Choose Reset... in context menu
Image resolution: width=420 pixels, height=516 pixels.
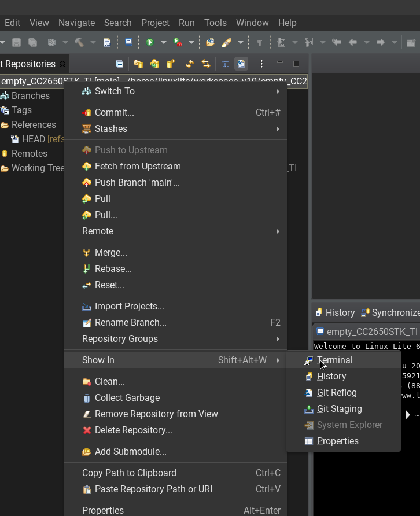[175, 285]
